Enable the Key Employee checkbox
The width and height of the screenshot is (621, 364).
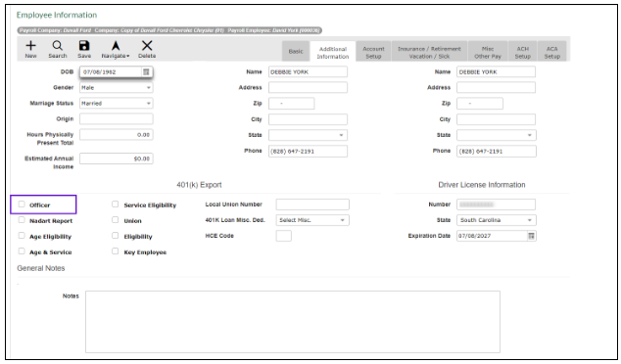click(115, 251)
